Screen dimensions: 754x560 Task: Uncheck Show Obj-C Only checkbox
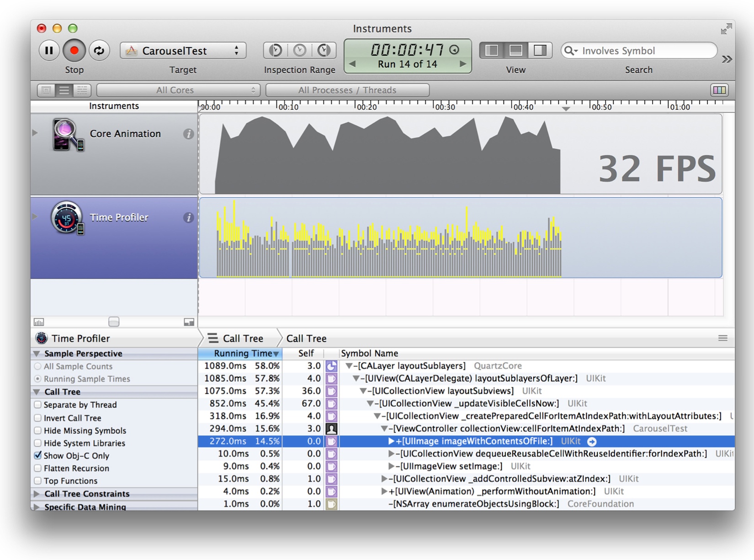pos(38,455)
